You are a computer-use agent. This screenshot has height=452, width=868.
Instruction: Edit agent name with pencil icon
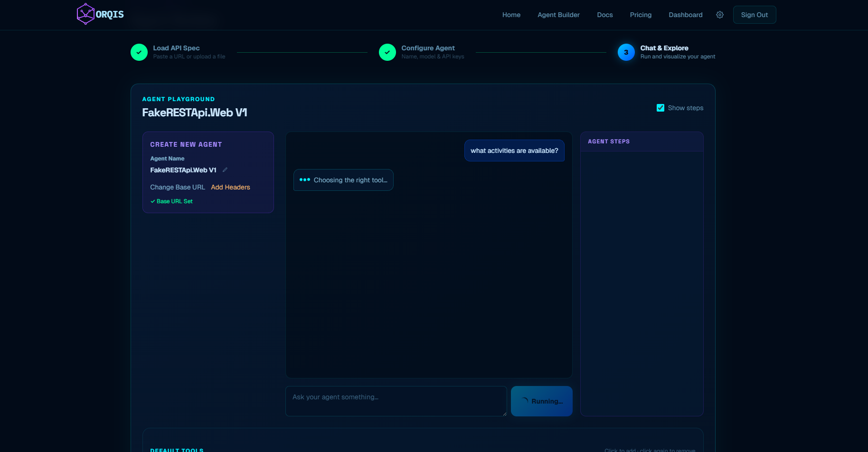(225, 170)
